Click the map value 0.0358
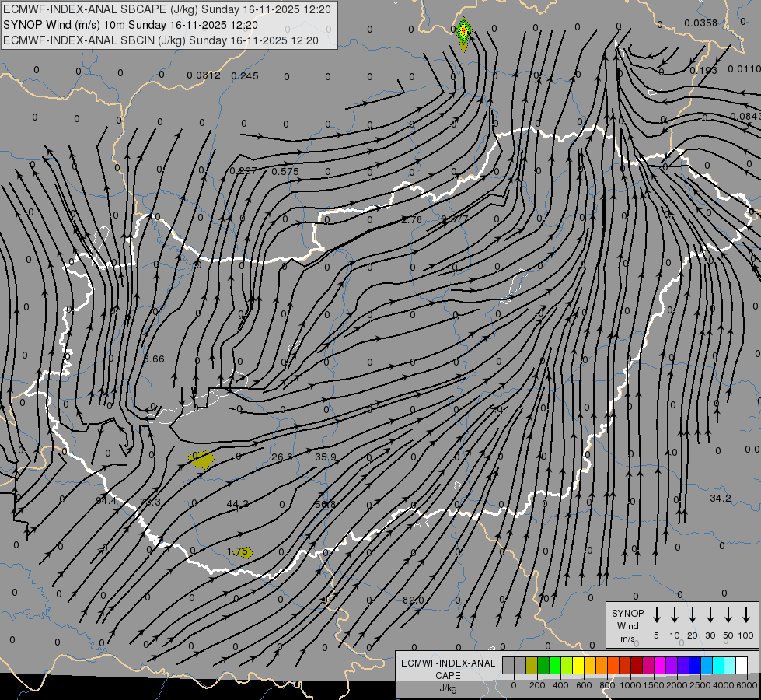This screenshot has height=700, width=761. pyautogui.click(x=701, y=23)
